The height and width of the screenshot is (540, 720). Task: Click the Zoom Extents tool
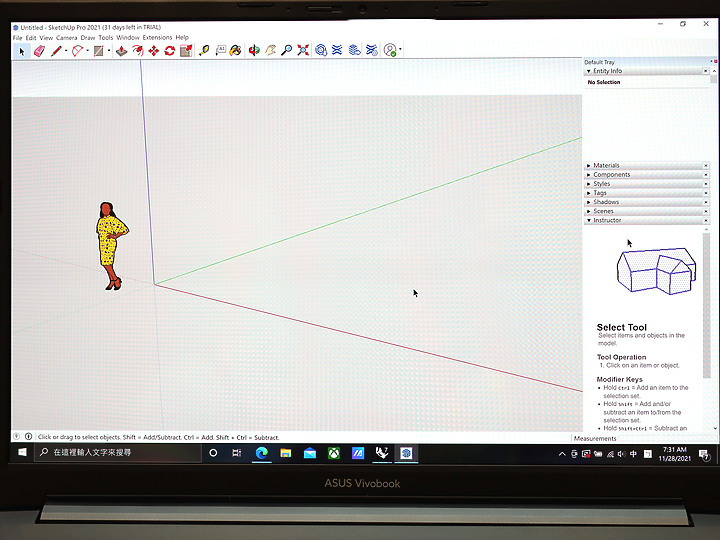point(303,50)
